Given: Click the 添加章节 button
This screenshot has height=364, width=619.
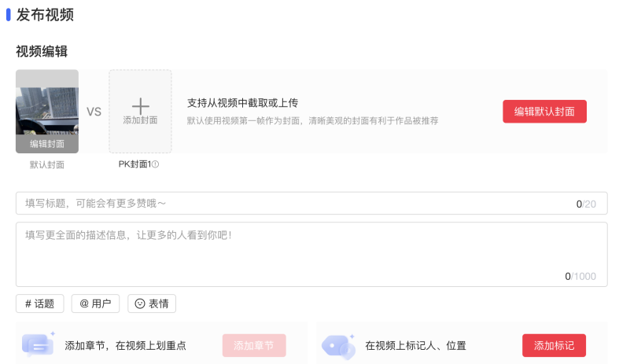Looking at the screenshot, I should click(x=254, y=345).
